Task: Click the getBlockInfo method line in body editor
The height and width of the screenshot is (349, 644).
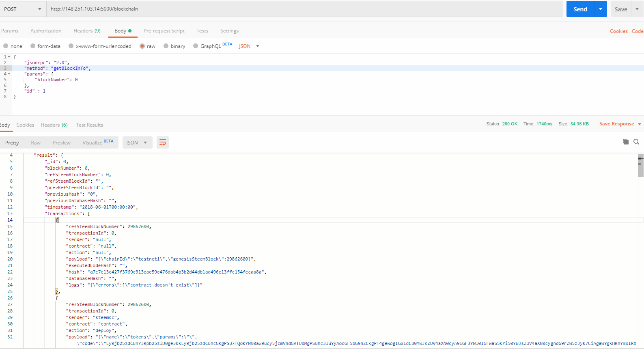Action: click(57, 68)
